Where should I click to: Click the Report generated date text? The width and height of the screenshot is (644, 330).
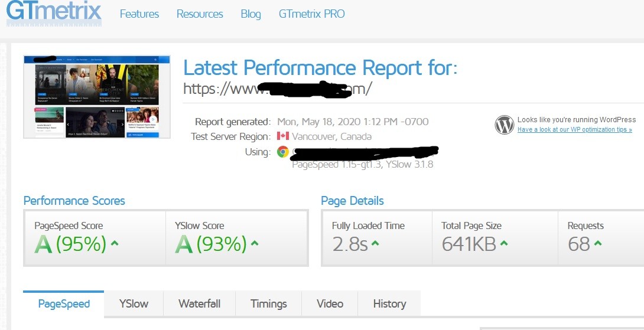click(x=353, y=122)
